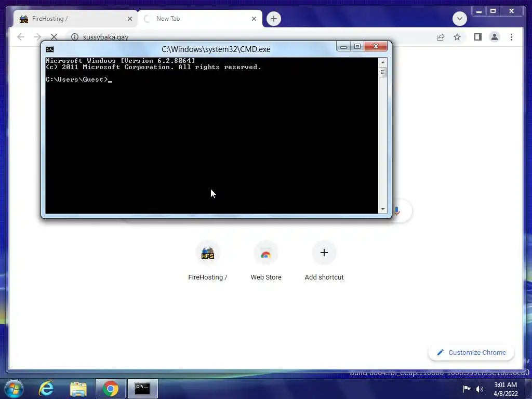The image size is (532, 399).
Task: Click Customize Chrome button
Action: pos(471,353)
